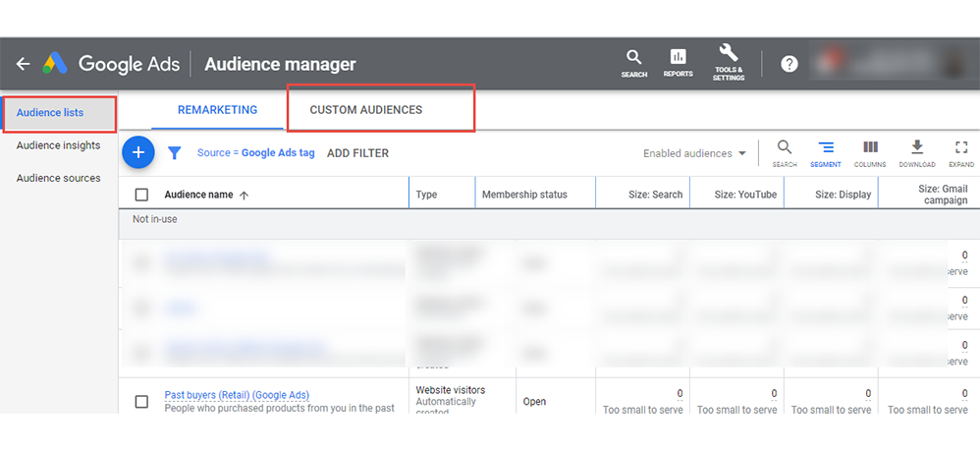Create new audience with blue plus button
Viewport: 980px width, 450px height.
pos(138,152)
